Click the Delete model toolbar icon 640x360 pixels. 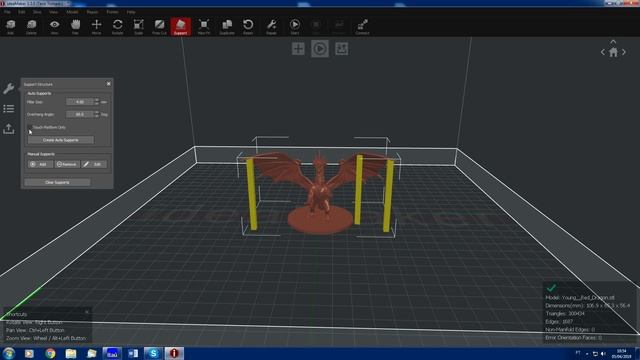coord(31,27)
